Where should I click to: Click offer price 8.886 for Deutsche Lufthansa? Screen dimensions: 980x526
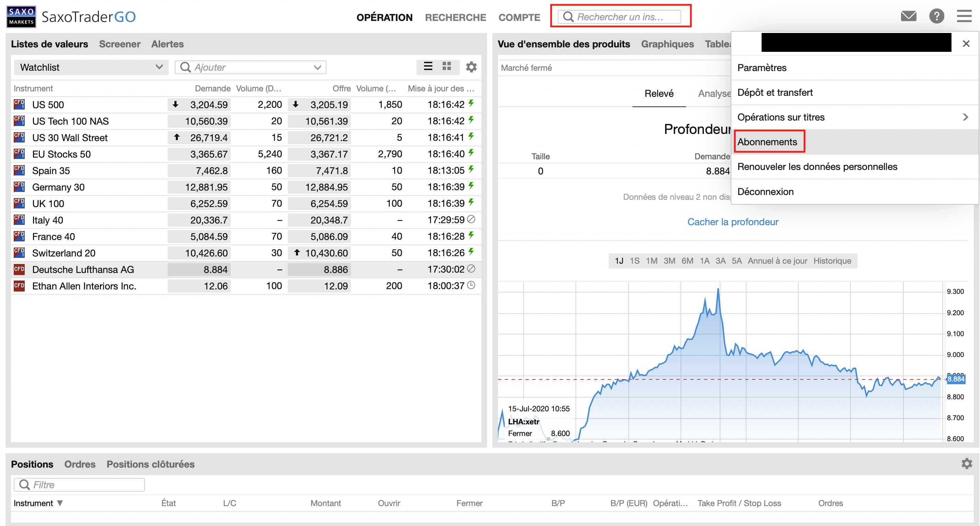pyautogui.click(x=319, y=270)
